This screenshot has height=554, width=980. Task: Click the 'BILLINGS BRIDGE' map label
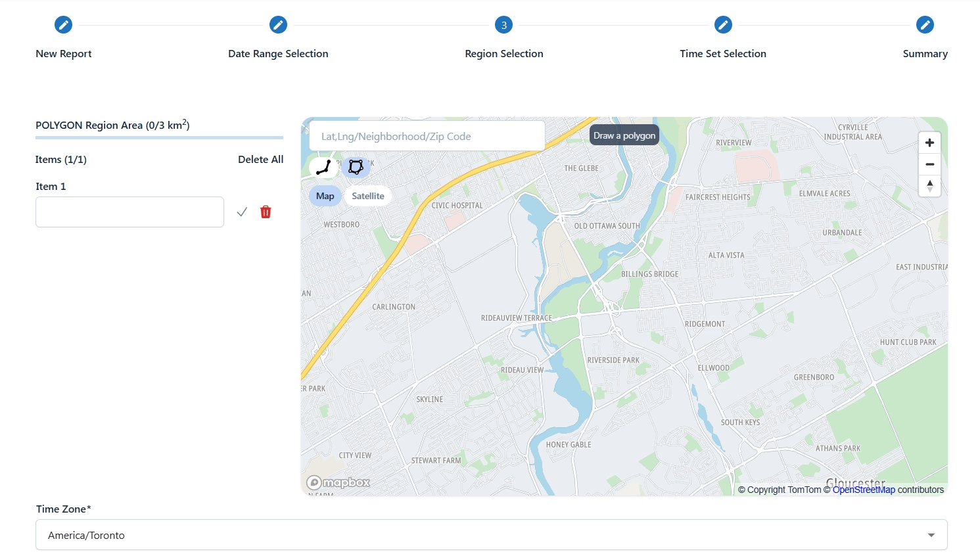(649, 274)
